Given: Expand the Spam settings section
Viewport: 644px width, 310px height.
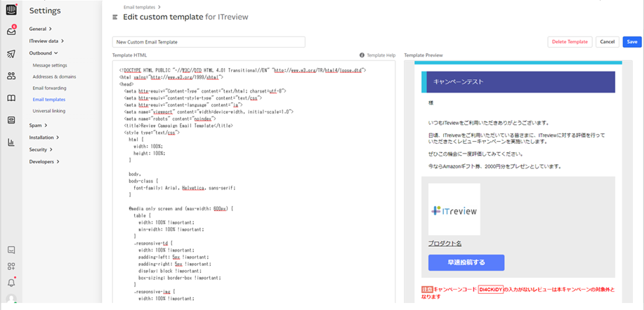Looking at the screenshot, I should coord(37,125).
